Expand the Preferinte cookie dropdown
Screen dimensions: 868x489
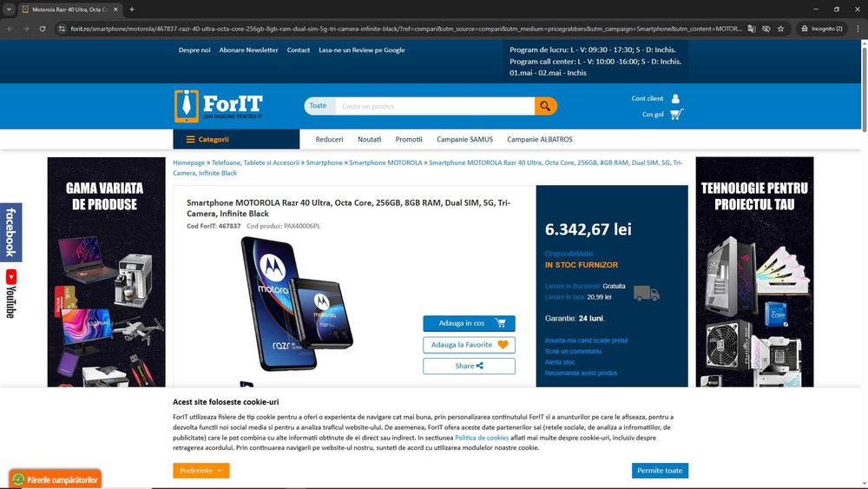coord(201,470)
